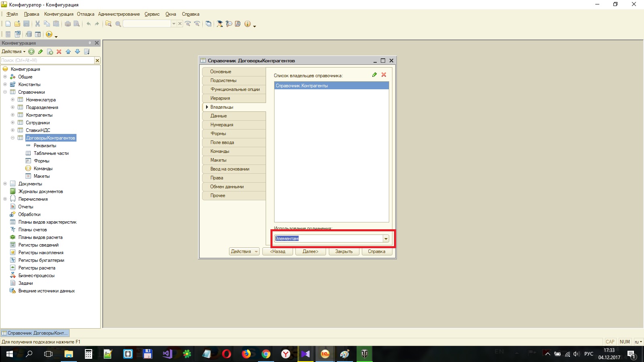Open the Действия dropdown in Конфигурация panel

coord(13,51)
